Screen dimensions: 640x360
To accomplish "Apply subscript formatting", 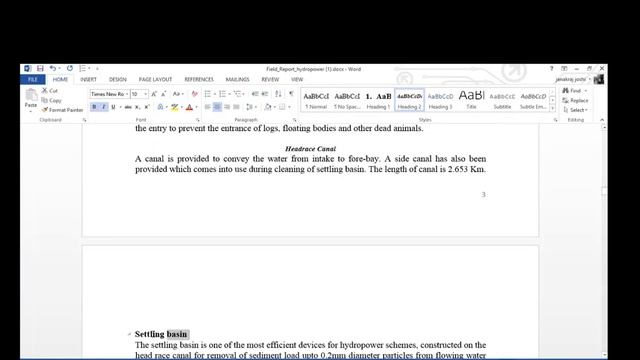I will [x=138, y=107].
